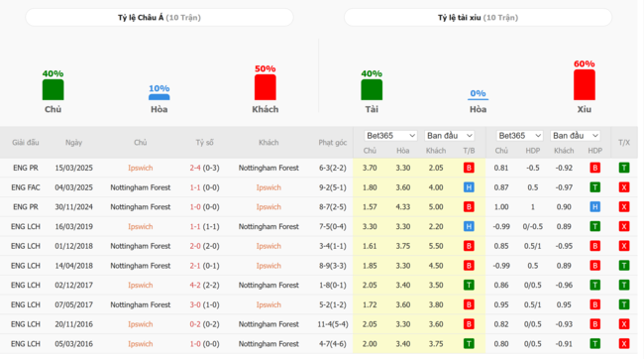Click T/X badge X for 04/03/2025 match

(624, 187)
